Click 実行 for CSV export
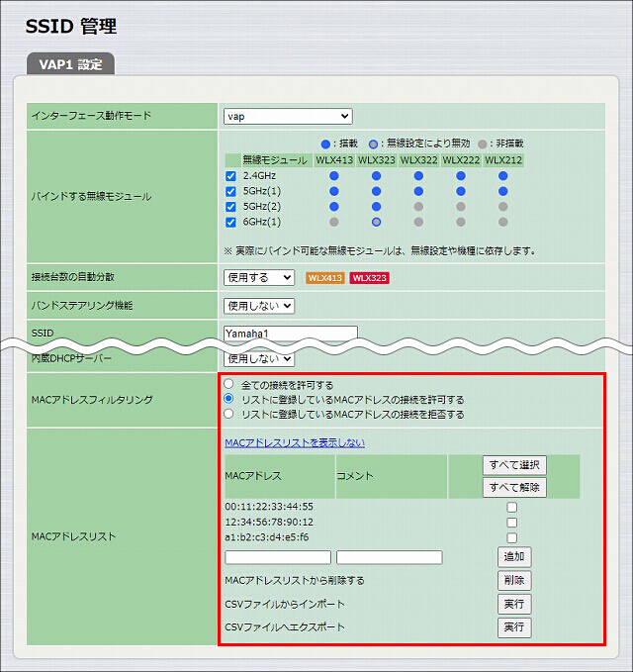 pyautogui.click(x=514, y=627)
